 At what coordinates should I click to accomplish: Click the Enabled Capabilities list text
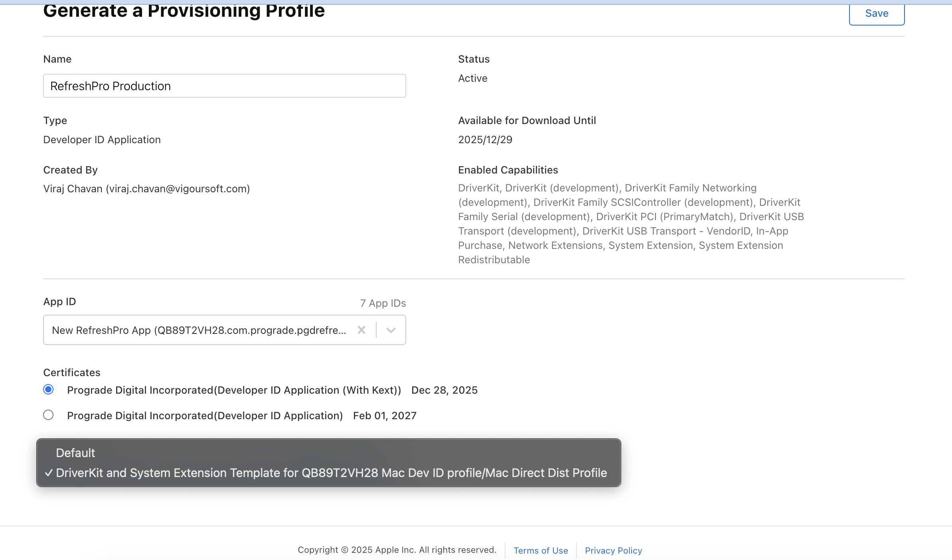tap(631, 224)
